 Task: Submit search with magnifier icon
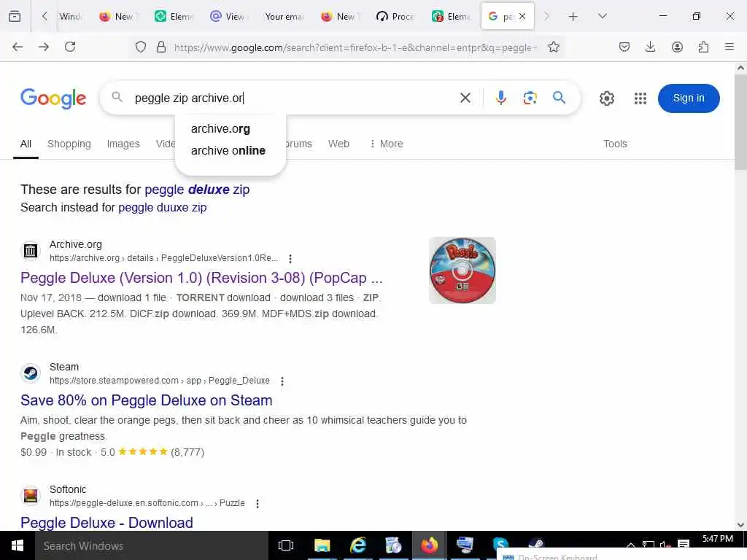[x=560, y=98]
